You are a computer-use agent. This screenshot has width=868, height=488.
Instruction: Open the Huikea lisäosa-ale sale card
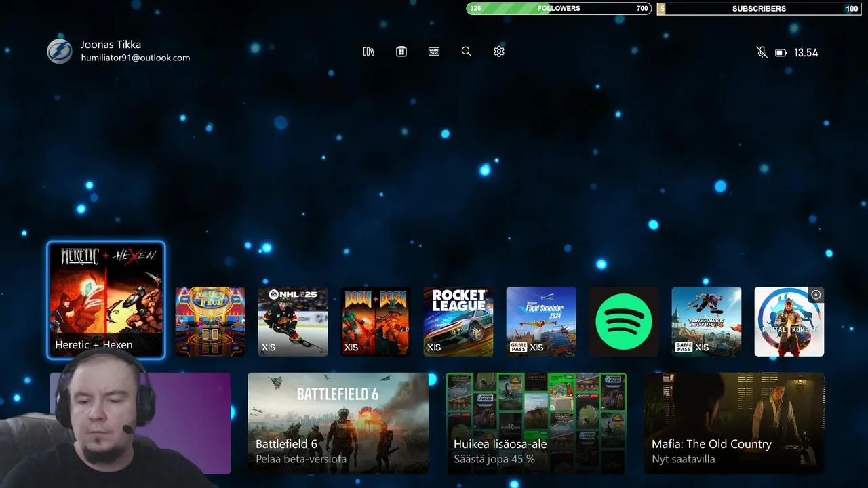(x=536, y=423)
